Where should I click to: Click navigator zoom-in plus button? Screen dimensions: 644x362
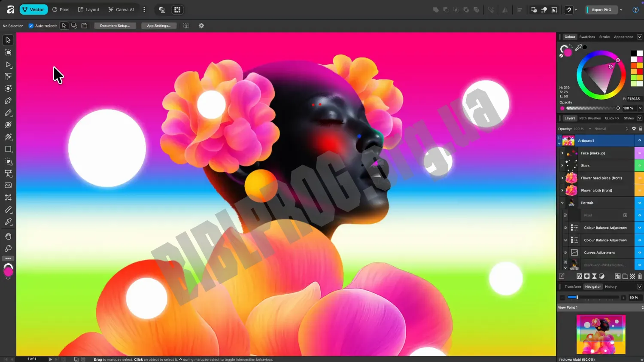623,298
